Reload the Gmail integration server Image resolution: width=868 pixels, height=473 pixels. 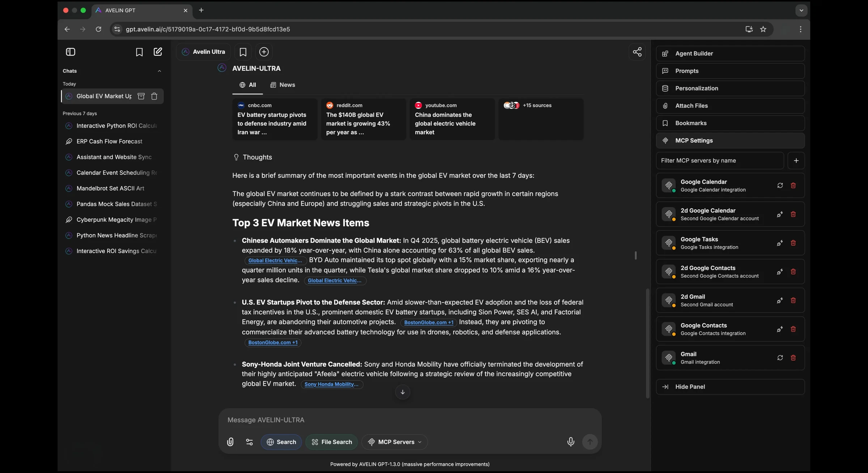[780, 358]
